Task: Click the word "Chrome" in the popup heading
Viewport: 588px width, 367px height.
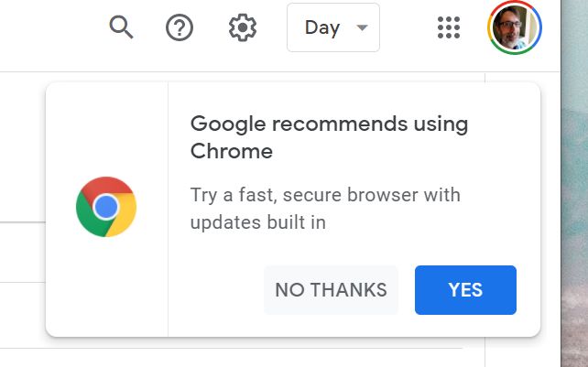Action: point(232,151)
